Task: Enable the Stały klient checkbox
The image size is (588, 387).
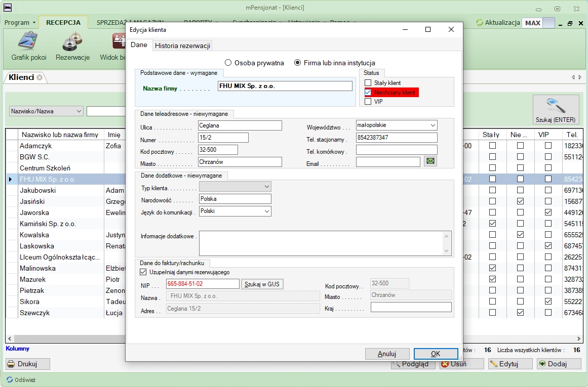Action: (368, 83)
